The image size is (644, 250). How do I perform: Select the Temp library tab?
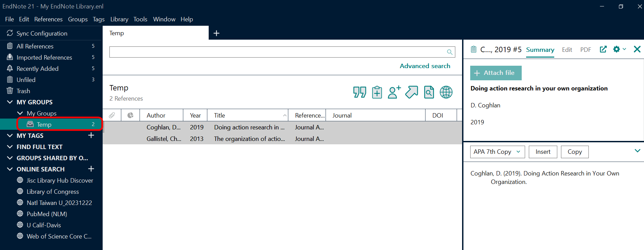pos(155,33)
